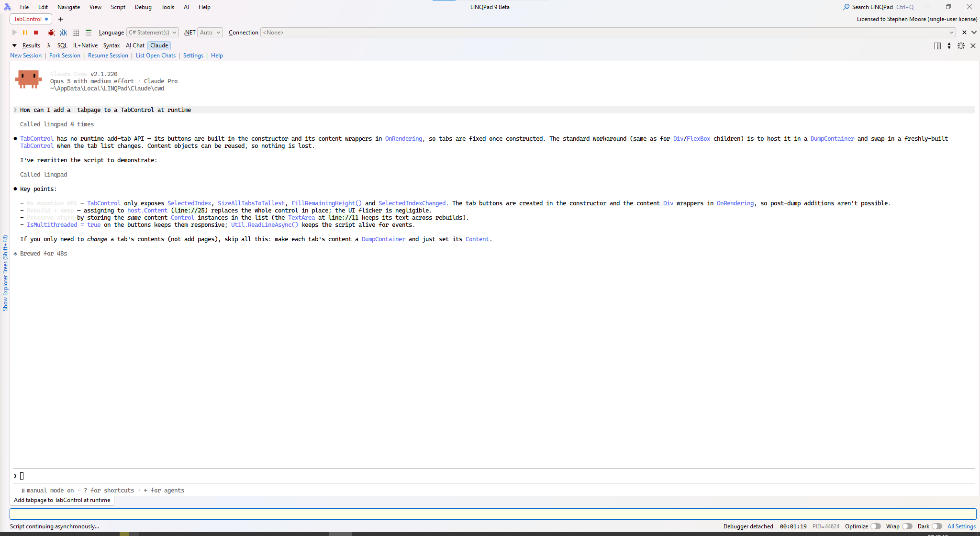Click the Search LINQPad magnifier icon
Screen dimensions: 980x536
[846, 7]
